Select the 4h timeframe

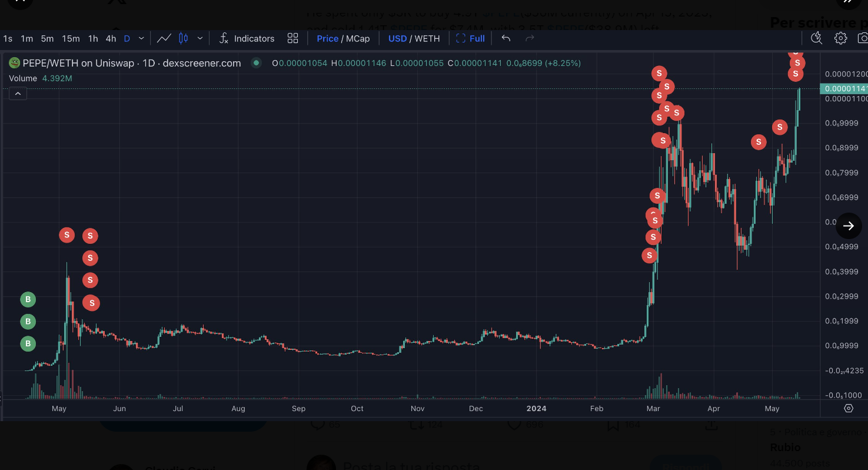111,38
